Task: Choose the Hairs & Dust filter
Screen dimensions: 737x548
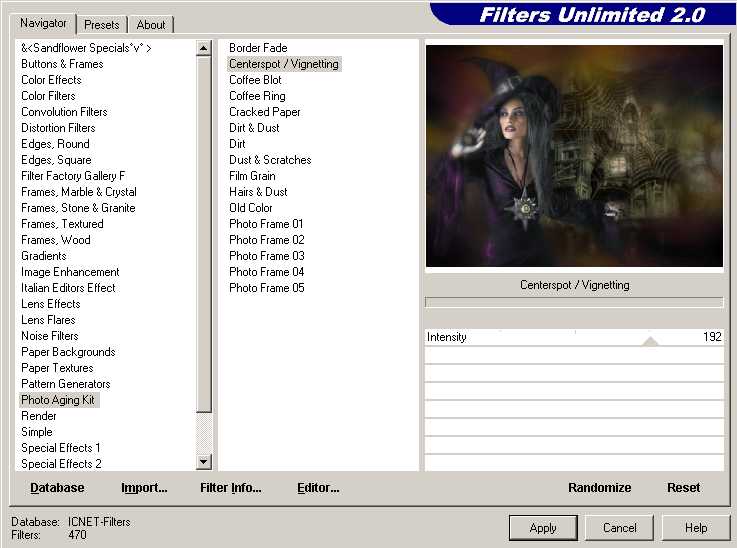Action: (258, 192)
